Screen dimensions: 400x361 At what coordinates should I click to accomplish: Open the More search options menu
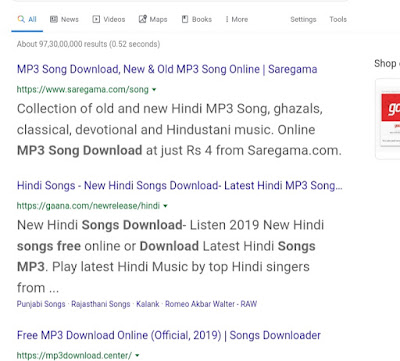(237, 19)
